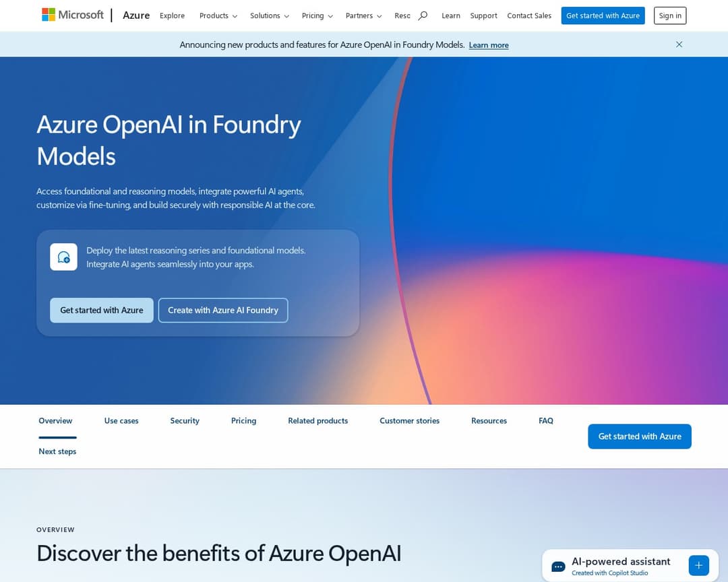Switch to the Security tab
The height and width of the screenshot is (582, 728).
pyautogui.click(x=185, y=421)
